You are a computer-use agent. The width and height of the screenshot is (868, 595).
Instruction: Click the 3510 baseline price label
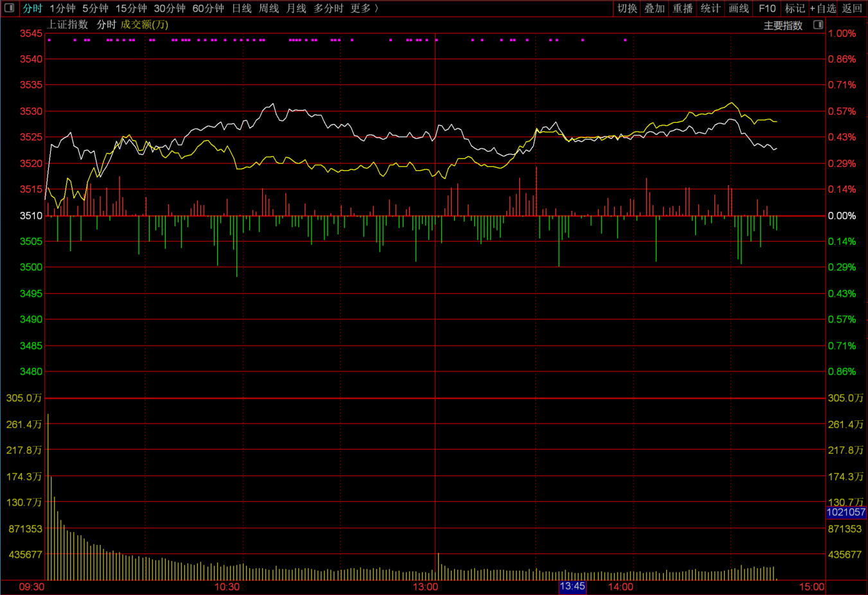coord(31,215)
